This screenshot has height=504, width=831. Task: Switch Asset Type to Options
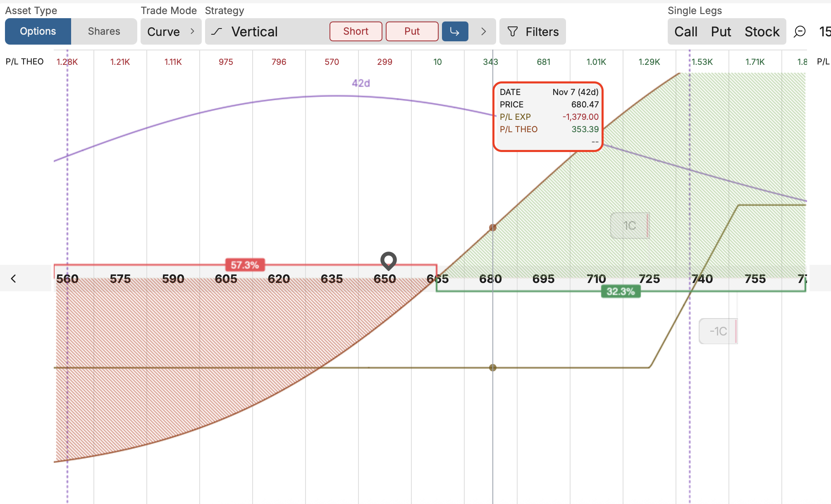click(38, 31)
